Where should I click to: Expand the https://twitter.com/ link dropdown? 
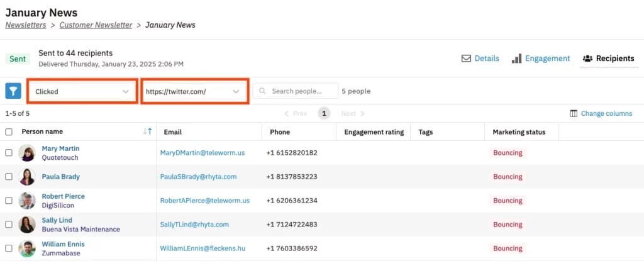[x=194, y=91]
